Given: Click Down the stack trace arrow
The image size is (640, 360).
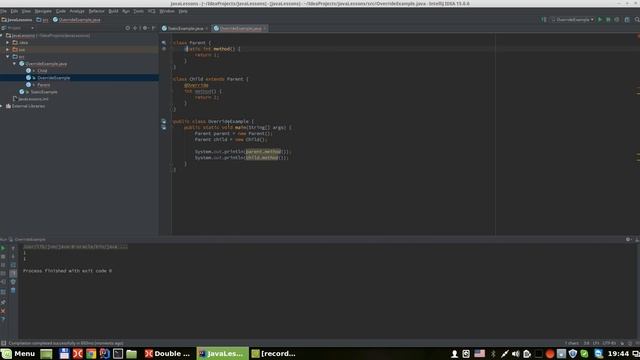Looking at the screenshot, I should click(13, 257).
